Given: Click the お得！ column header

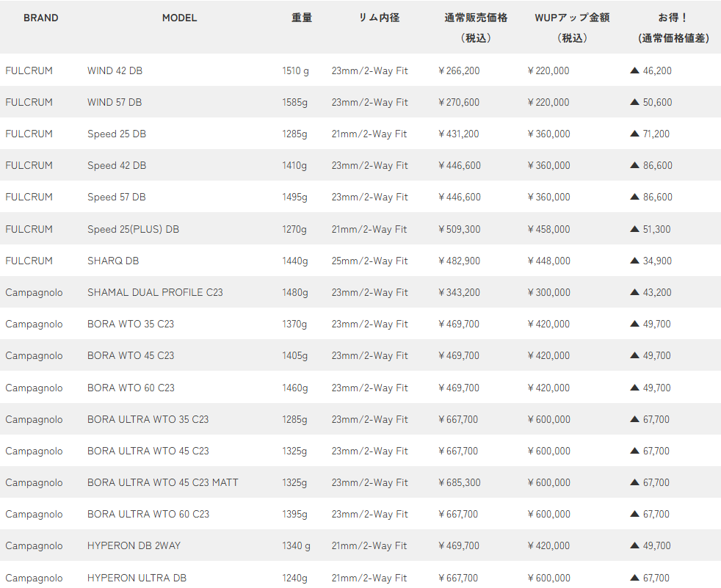Looking at the screenshot, I should point(673,18).
